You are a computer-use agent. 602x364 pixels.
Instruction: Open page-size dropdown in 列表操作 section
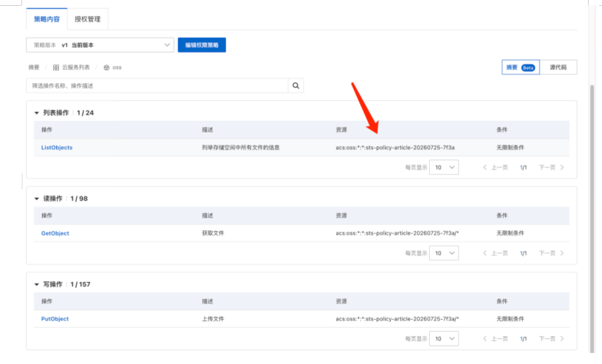pyautogui.click(x=444, y=168)
